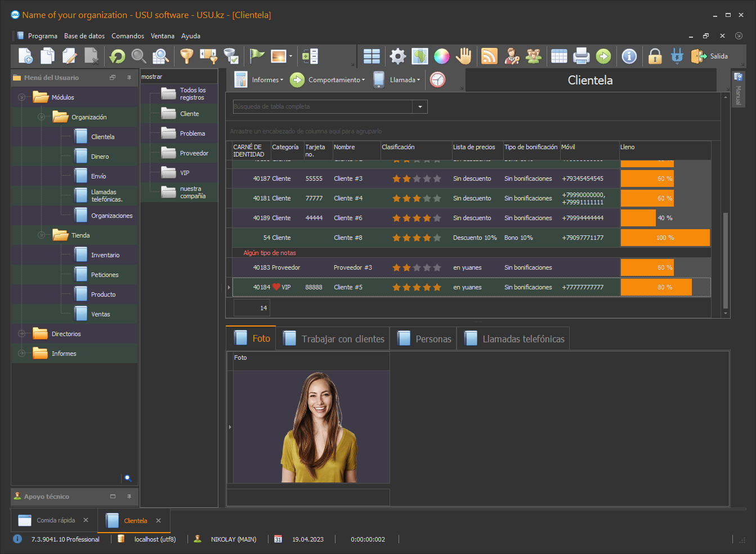The height and width of the screenshot is (554, 756).
Task: Click the green flag icon
Action: tap(257, 56)
